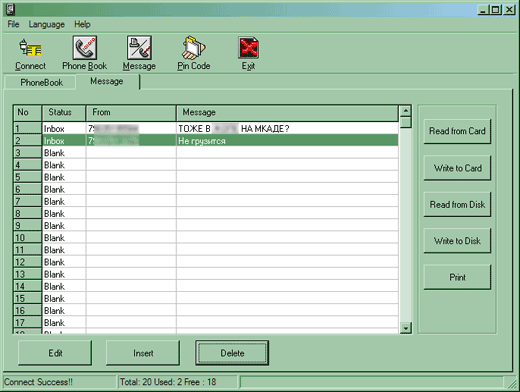520x392 pixels.
Task: Click Blank status in row 10
Action: click(x=64, y=238)
